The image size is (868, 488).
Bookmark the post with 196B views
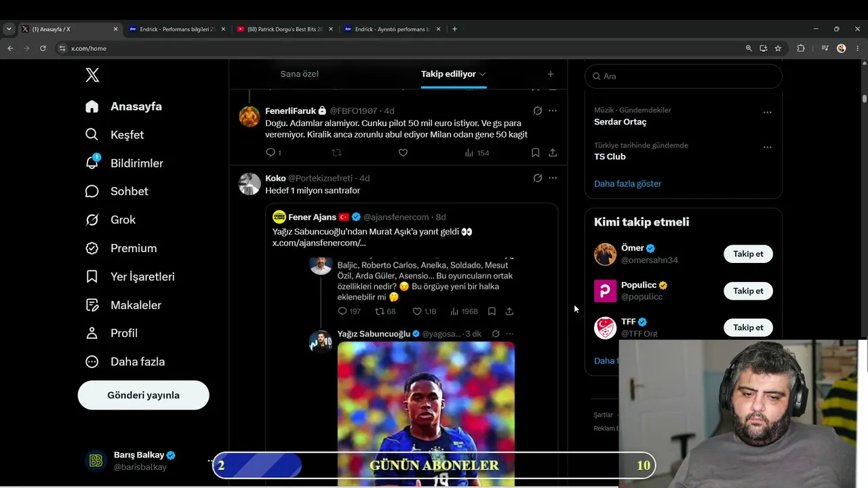(x=492, y=311)
